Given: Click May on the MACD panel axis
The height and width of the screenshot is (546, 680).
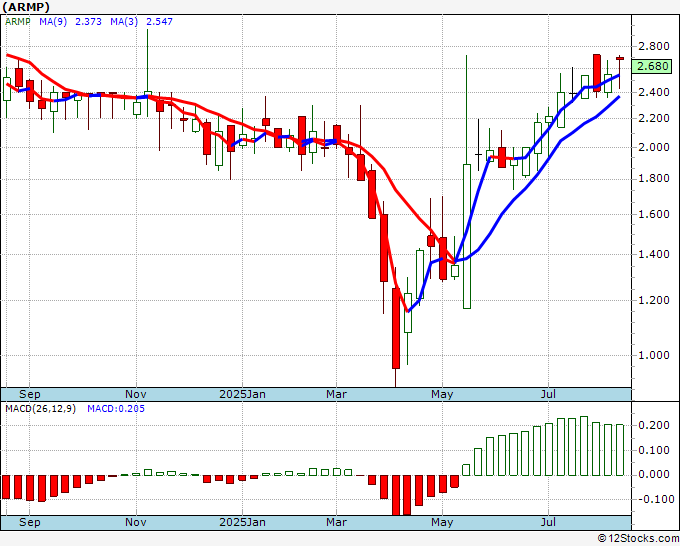Looking at the screenshot, I should (442, 522).
